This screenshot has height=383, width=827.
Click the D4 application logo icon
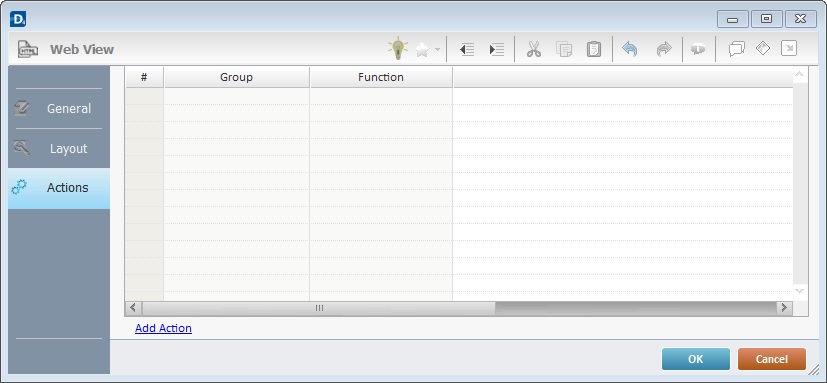[x=18, y=20]
